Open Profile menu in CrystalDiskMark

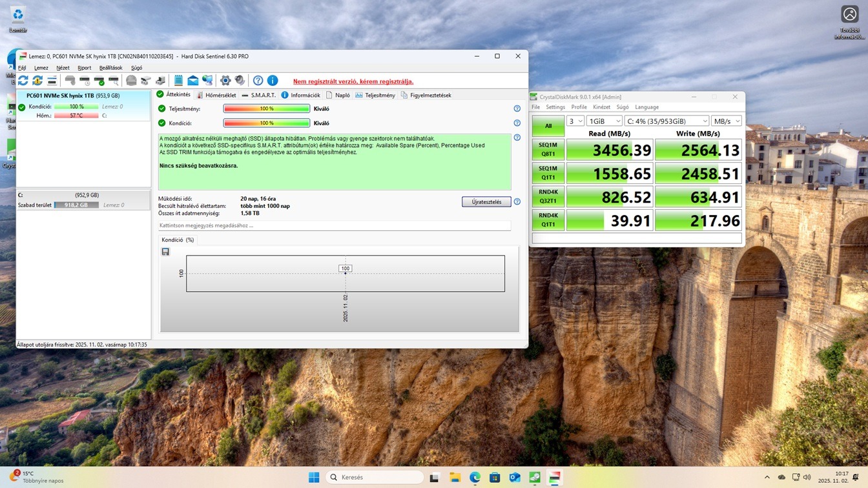coord(579,107)
